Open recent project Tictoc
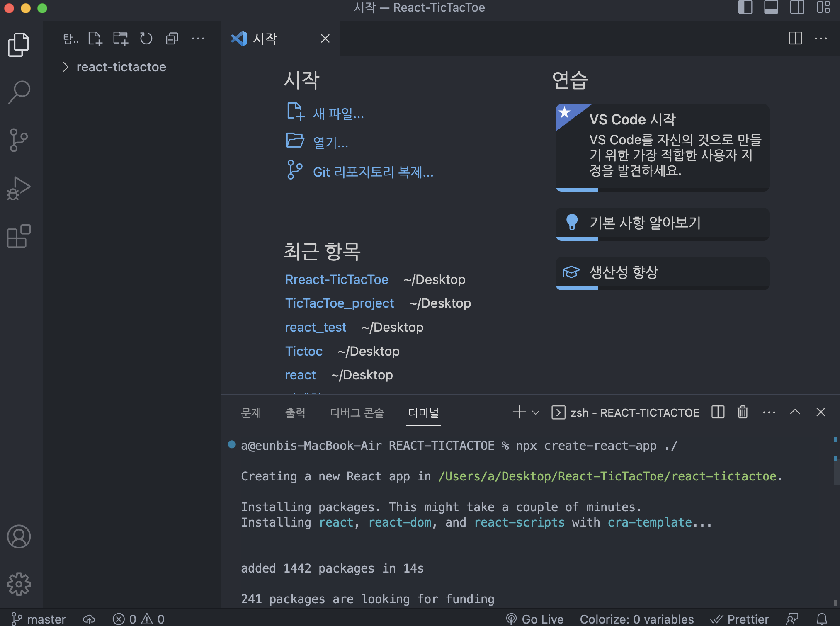The image size is (840, 626). (x=304, y=352)
